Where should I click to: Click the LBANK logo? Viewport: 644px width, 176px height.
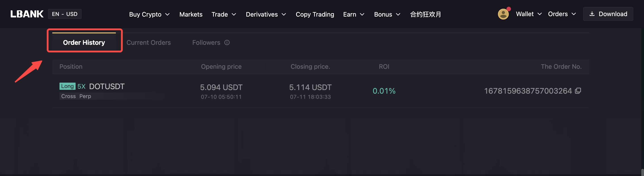click(27, 14)
